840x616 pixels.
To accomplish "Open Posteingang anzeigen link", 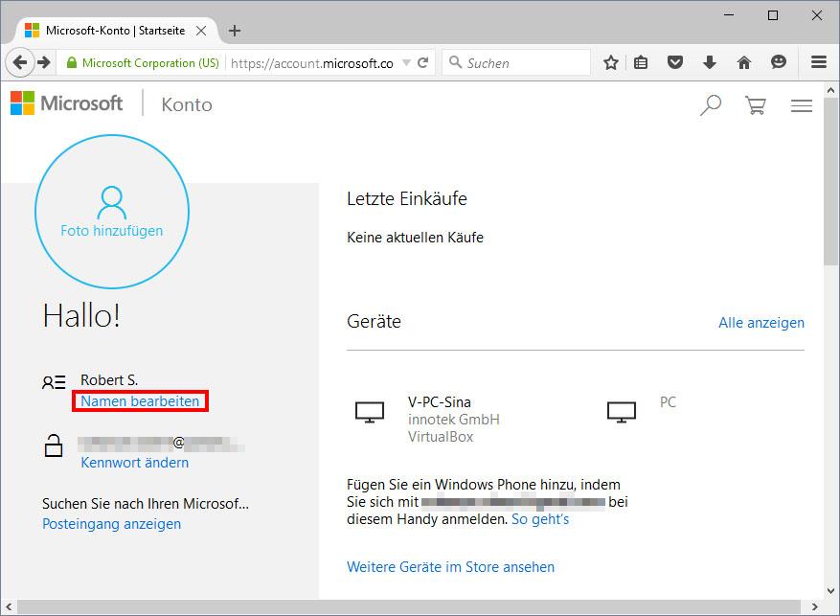I will 111,523.
